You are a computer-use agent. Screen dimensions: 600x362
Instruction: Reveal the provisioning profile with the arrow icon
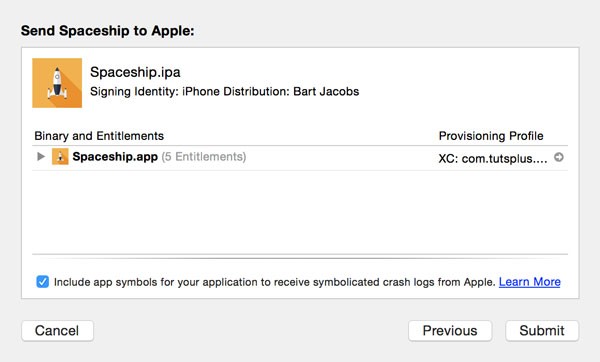tap(559, 157)
